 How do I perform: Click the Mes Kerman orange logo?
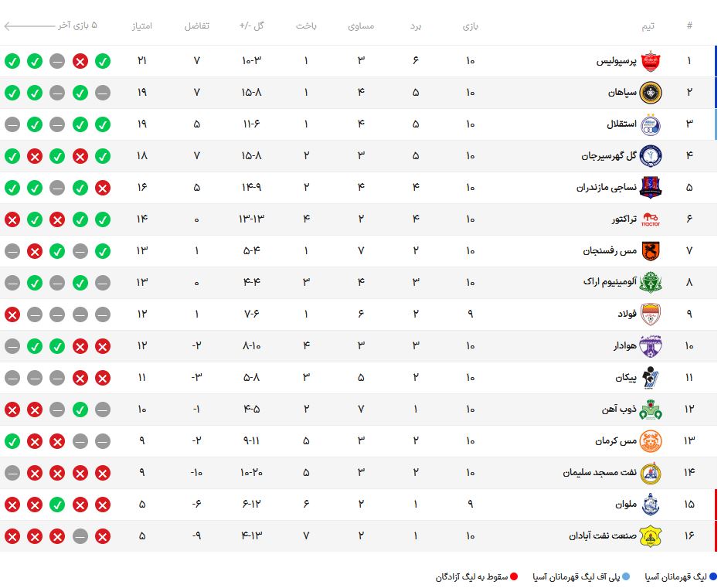650,441
